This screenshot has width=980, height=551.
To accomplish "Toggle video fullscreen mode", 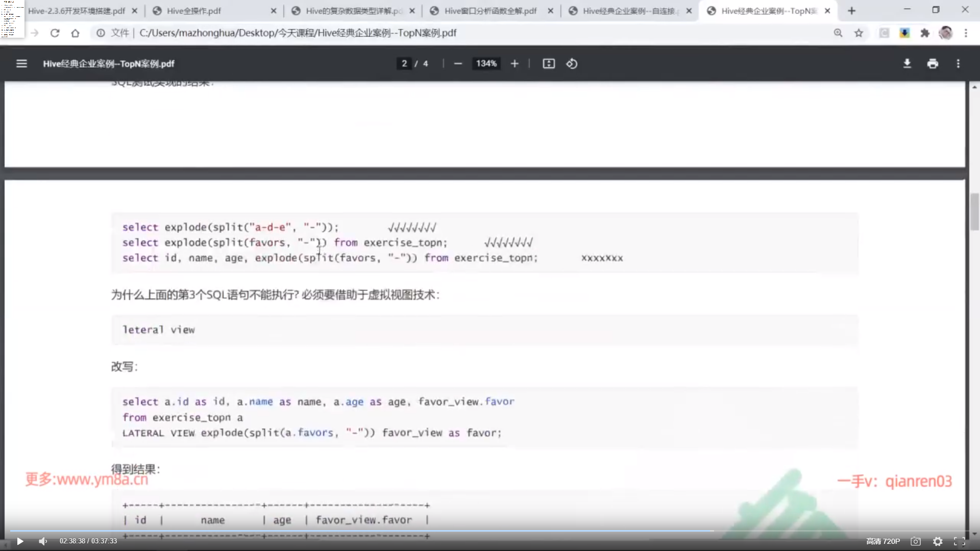I will point(960,541).
